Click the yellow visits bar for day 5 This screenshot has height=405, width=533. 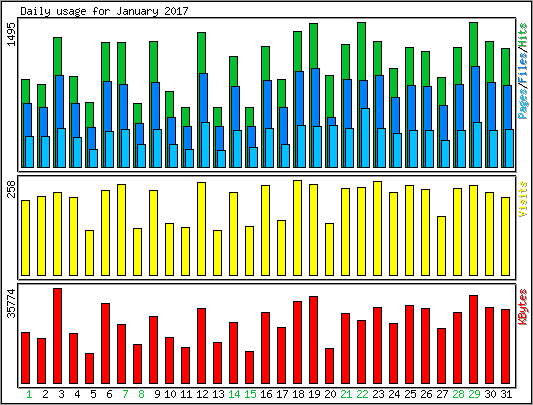pos(89,253)
